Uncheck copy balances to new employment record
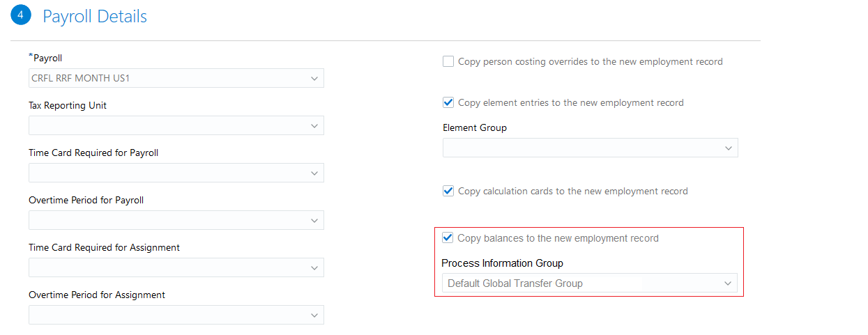868x335 pixels. click(x=448, y=238)
